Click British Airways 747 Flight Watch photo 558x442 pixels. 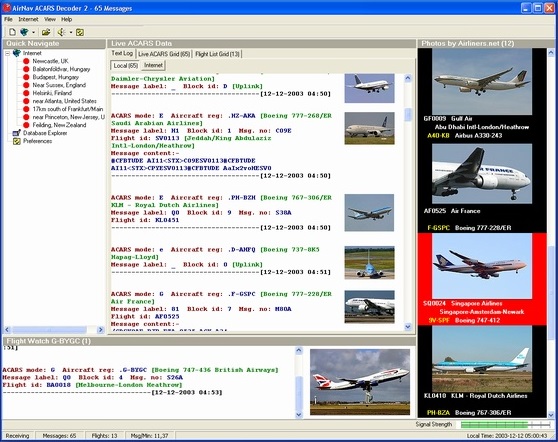(x=360, y=382)
